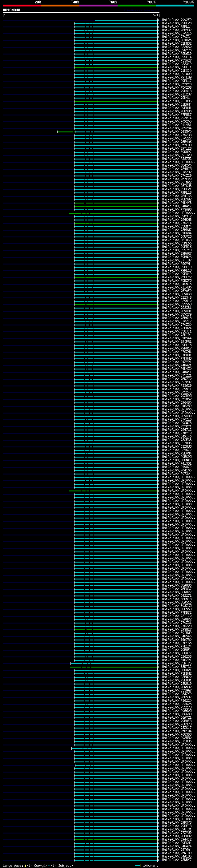Select the AU194048 query title
Viewport: 197px width, 868px height.
point(11,10)
